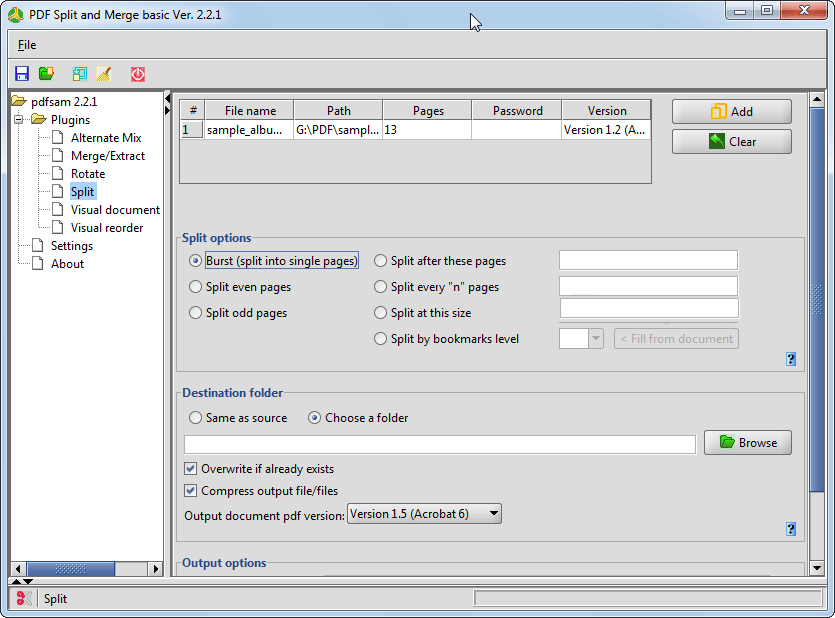Open the Merge/Extract plugin in the tree

(107, 156)
